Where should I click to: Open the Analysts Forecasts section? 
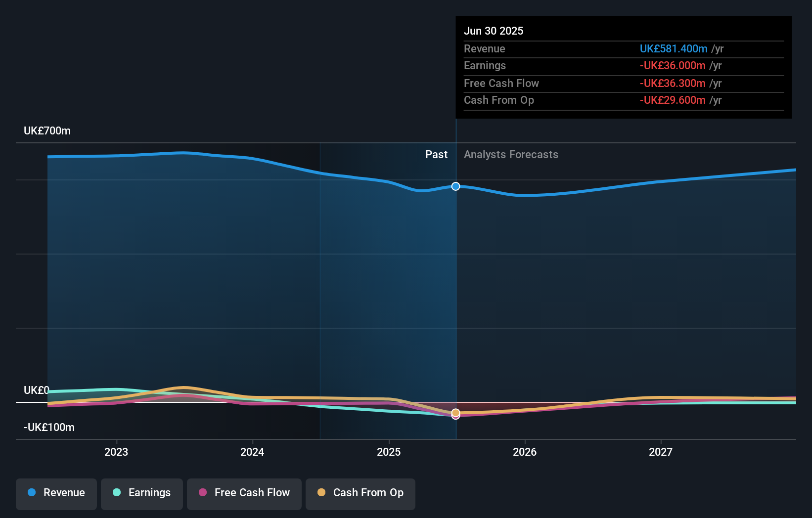[x=511, y=154]
